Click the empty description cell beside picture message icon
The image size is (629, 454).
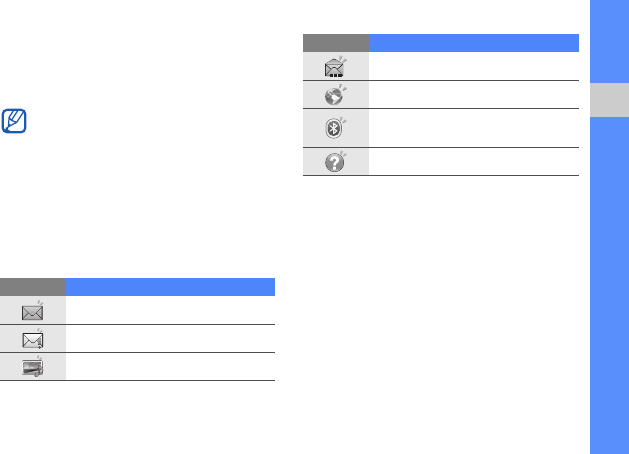pos(170,367)
